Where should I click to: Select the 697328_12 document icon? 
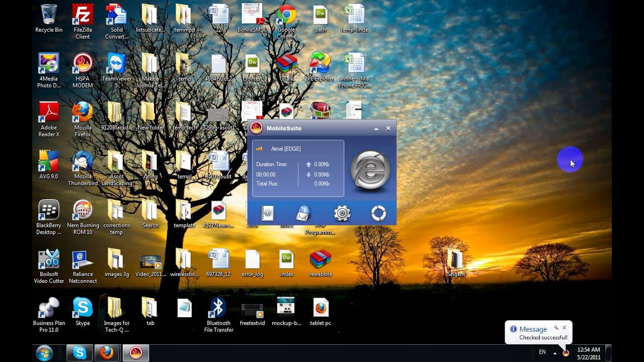[218, 263]
